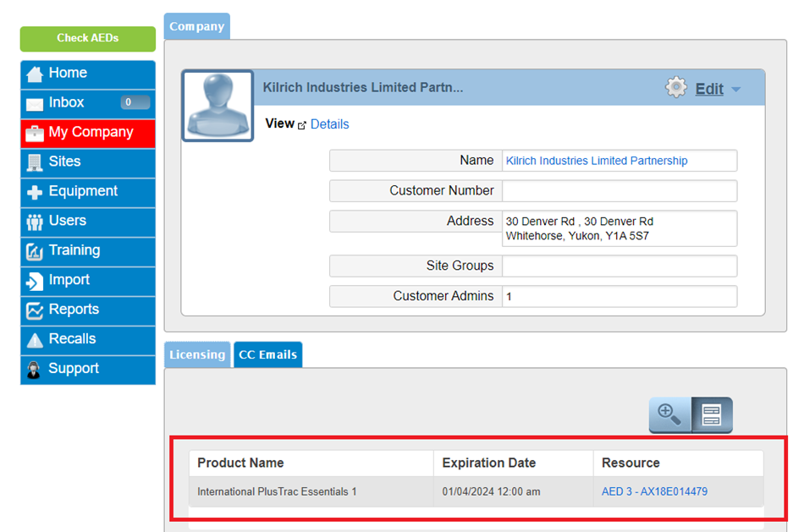Go to Users menu label
This screenshot has height=532, width=804.
click(67, 221)
